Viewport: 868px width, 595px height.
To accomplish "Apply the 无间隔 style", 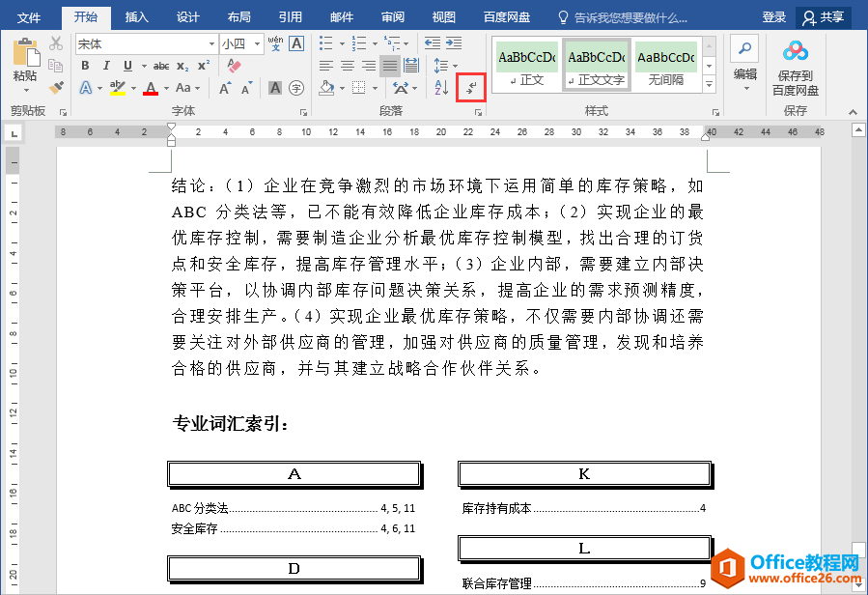I will pyautogui.click(x=666, y=66).
